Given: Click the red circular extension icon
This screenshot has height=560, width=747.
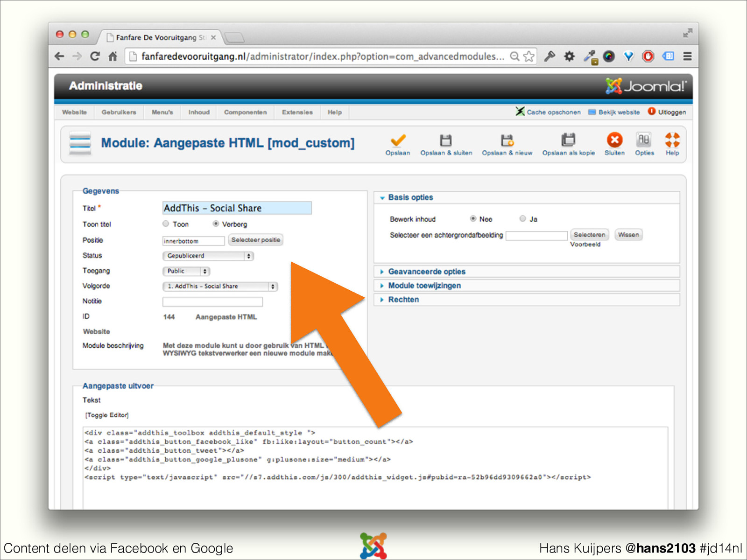Looking at the screenshot, I should [x=648, y=56].
